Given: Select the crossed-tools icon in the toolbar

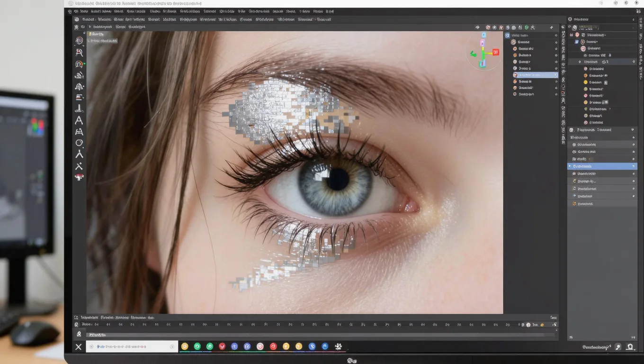Looking at the screenshot, I should click(x=79, y=166).
